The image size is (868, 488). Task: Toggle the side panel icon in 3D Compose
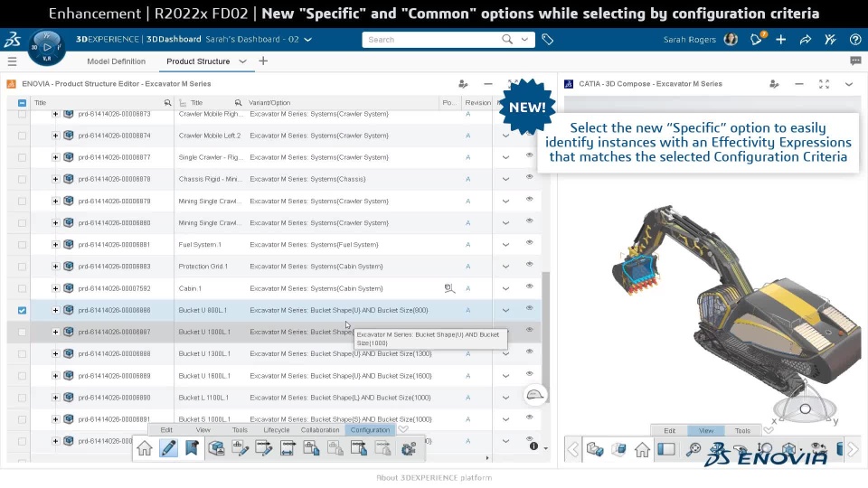666,449
